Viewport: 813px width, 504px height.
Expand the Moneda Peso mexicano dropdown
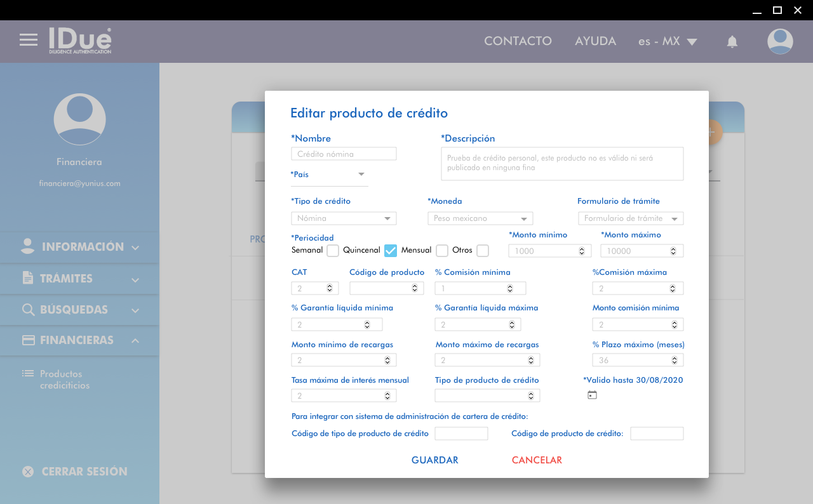click(x=480, y=218)
